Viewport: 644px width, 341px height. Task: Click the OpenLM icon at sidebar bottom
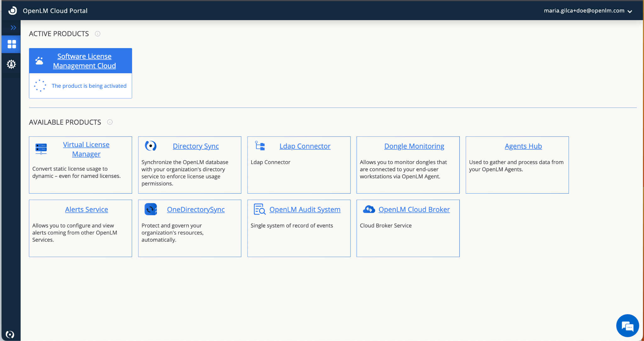10,334
